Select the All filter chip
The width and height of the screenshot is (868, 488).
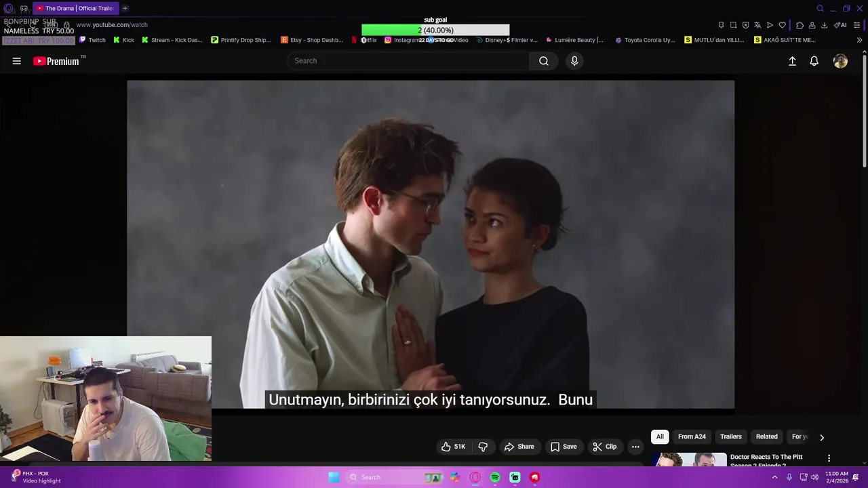coord(660,436)
